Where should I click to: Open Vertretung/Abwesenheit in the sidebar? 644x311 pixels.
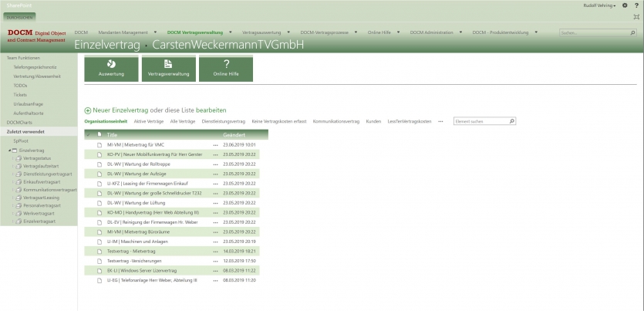pos(37,76)
